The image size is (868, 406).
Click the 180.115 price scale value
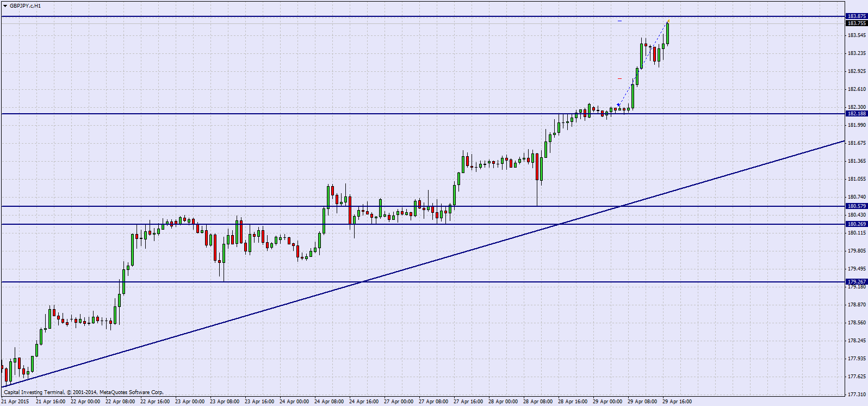coord(857,233)
